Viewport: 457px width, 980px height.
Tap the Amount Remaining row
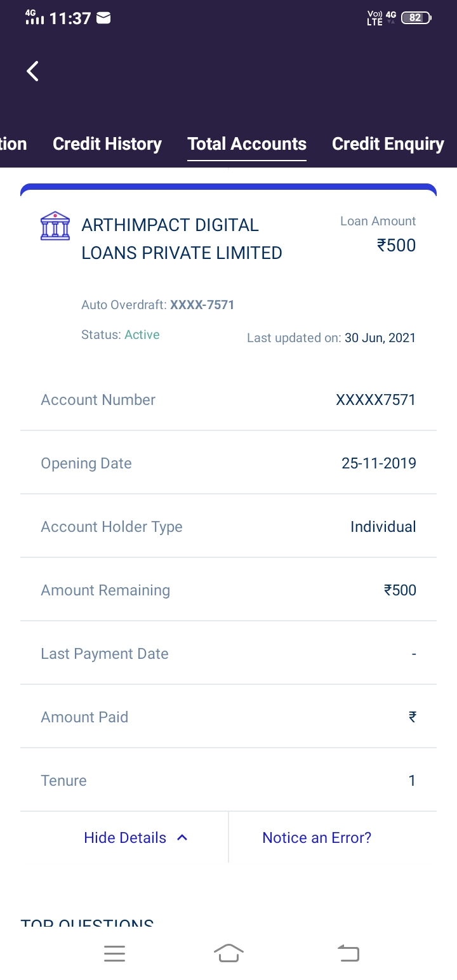pos(228,590)
